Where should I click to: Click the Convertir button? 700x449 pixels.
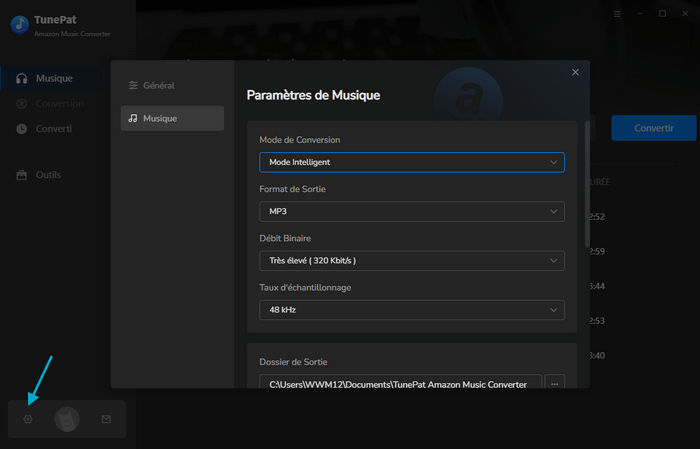pyautogui.click(x=654, y=128)
